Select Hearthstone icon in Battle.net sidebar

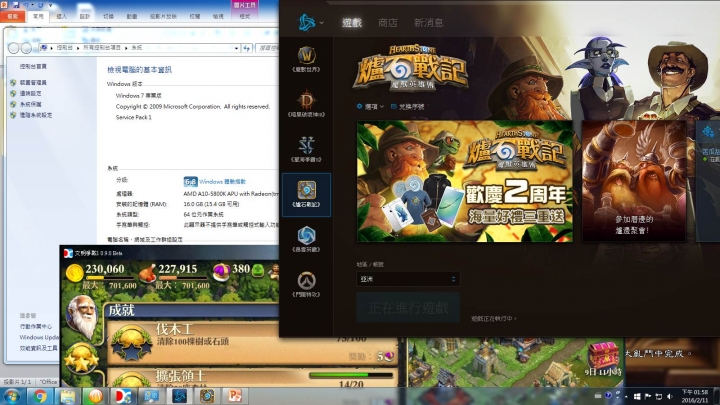click(x=306, y=195)
